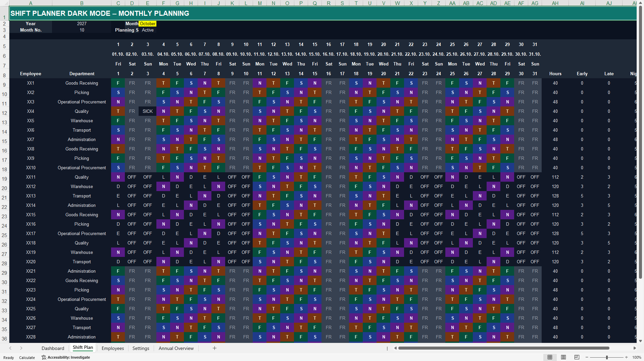Add a new sheet with plus icon
644x361 pixels.
(214, 348)
